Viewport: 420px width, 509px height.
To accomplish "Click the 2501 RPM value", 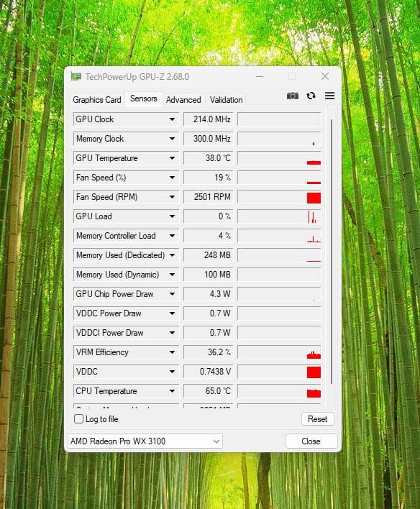I will pyautogui.click(x=209, y=197).
